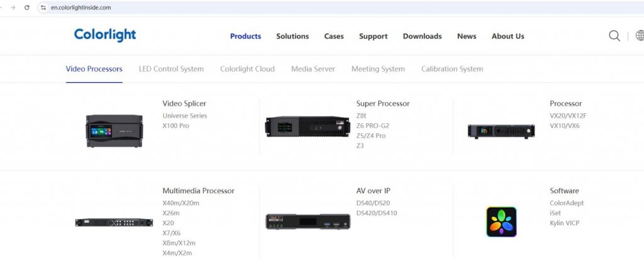Viewport: 644px width, 263px height.
Task: Click the Colorlight logo
Action: [x=105, y=35]
